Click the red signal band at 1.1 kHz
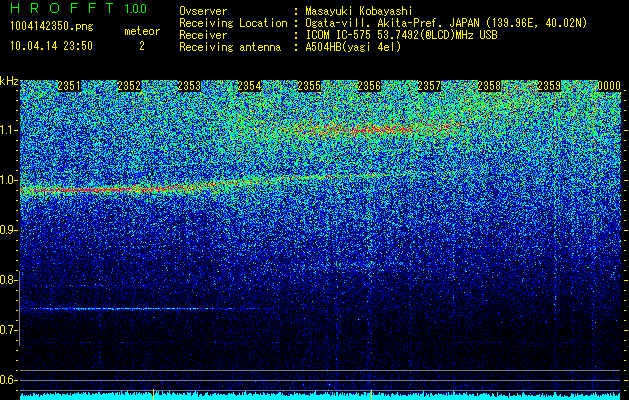The width and height of the screenshot is (629, 400). [x=377, y=130]
